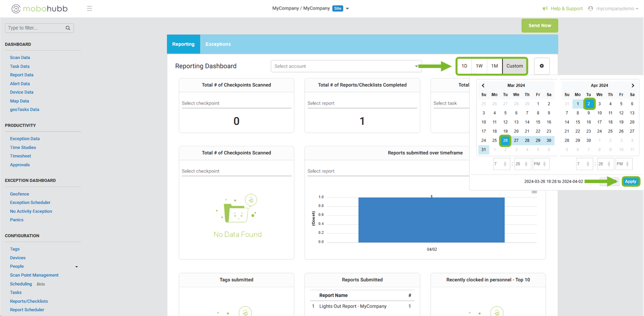Click the hamburger menu icon

(x=89, y=8)
